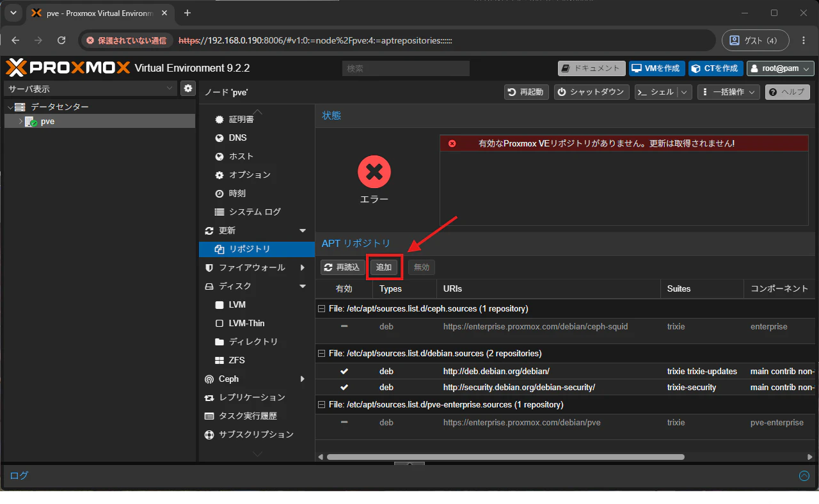The image size is (819, 504).
Task: Collapse the debian.sources file group
Action: (322, 354)
